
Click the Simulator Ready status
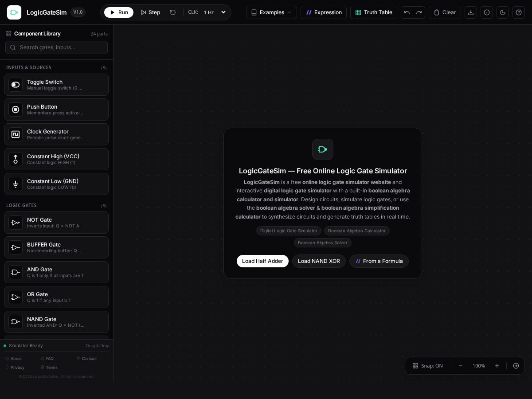(x=23, y=346)
